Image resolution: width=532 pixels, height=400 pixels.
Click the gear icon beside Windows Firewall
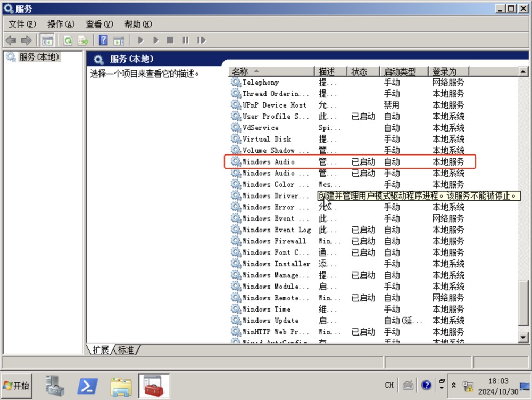[x=236, y=241]
